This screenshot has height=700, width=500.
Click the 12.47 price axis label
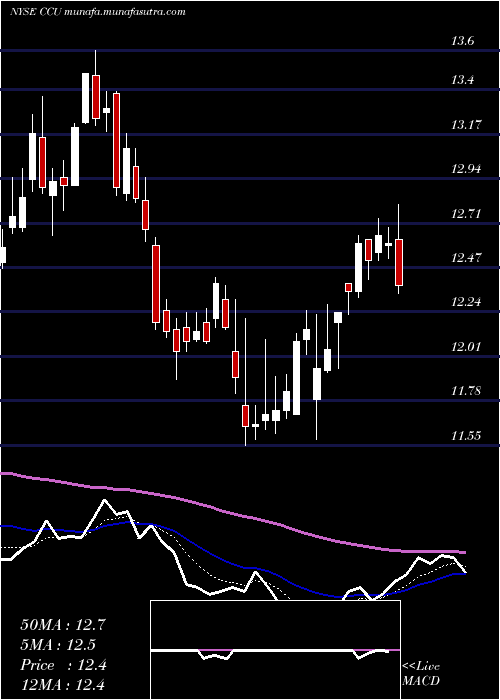(466, 258)
